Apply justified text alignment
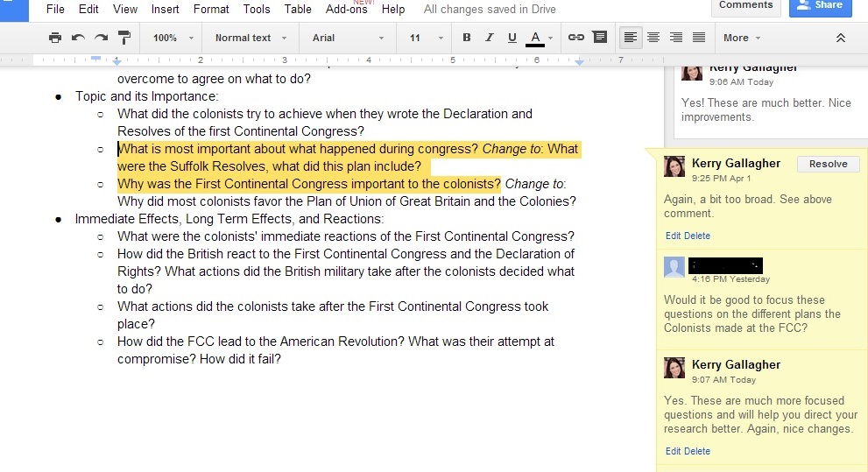 point(699,38)
